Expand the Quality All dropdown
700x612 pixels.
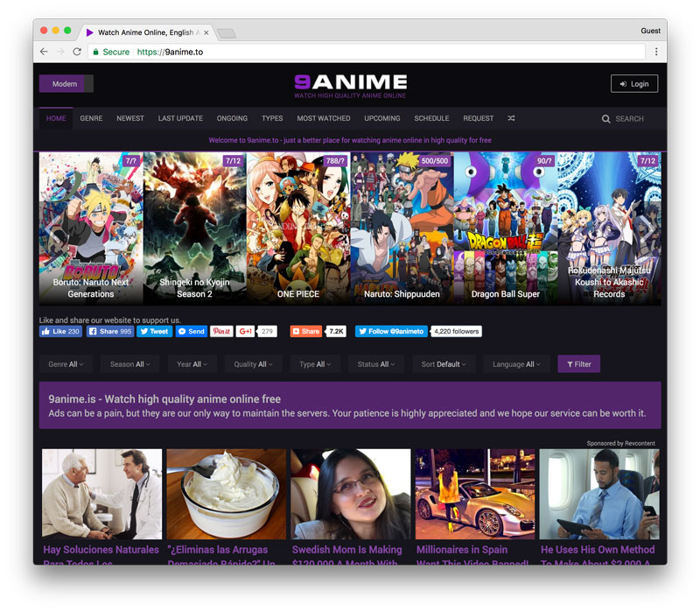253,364
